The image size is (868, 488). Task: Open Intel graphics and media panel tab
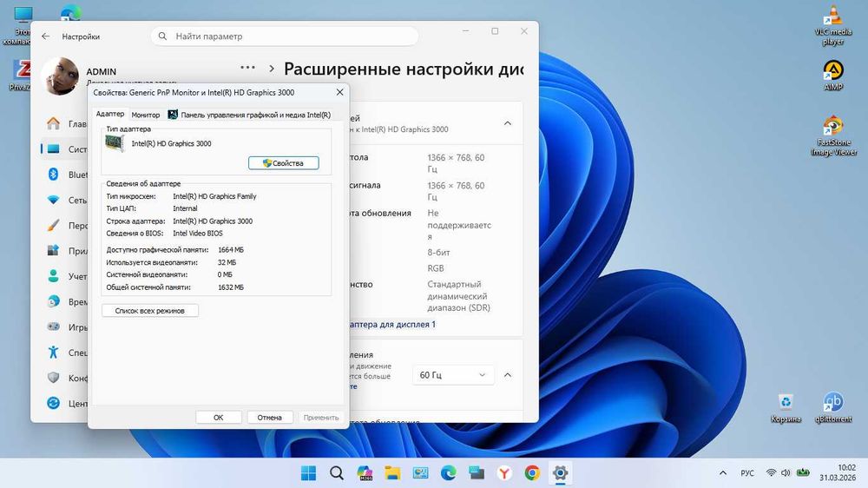point(249,115)
